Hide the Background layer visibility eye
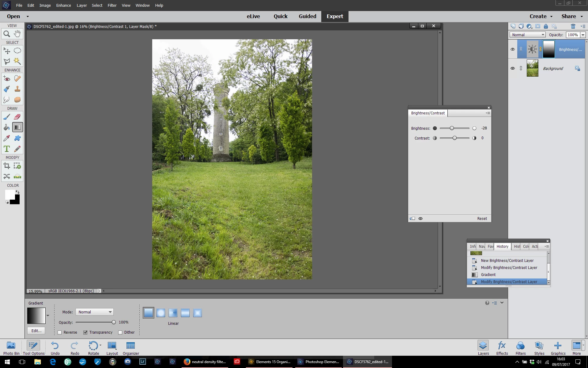Screen dimensions: 588x368 513,68
